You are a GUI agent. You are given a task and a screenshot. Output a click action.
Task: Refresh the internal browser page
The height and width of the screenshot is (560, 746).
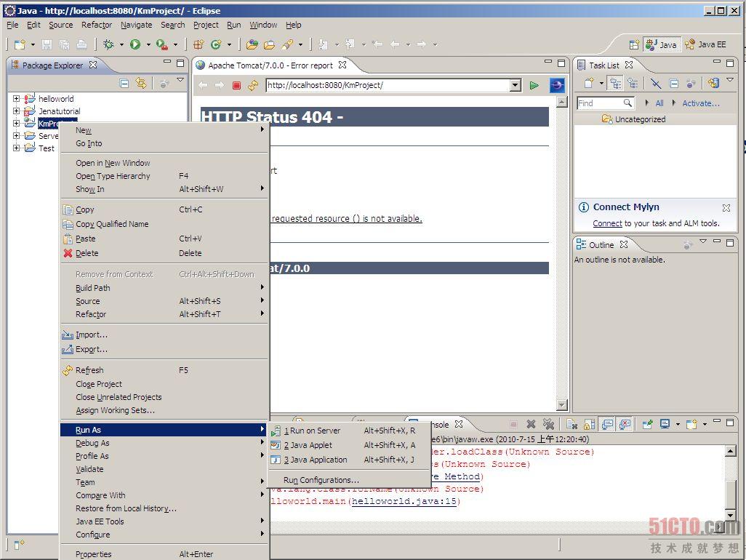click(253, 86)
